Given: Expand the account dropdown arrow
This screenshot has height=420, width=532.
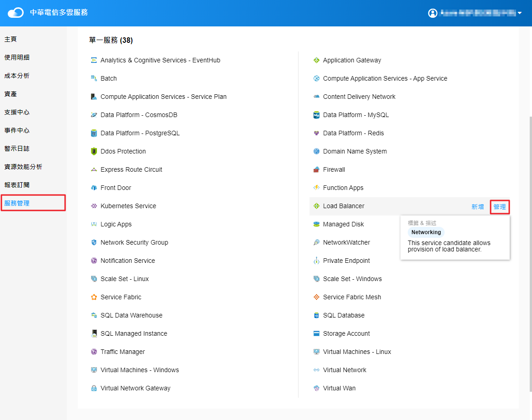Looking at the screenshot, I should pos(519,13).
